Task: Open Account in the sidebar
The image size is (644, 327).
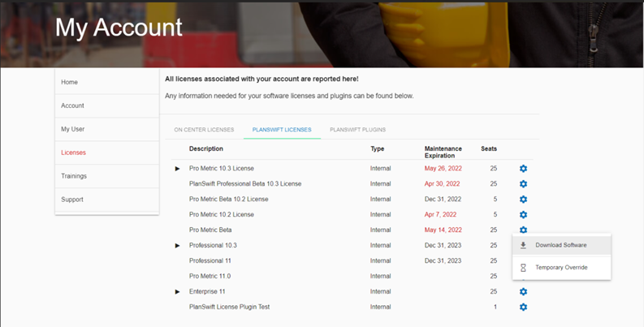Action: (x=106, y=105)
